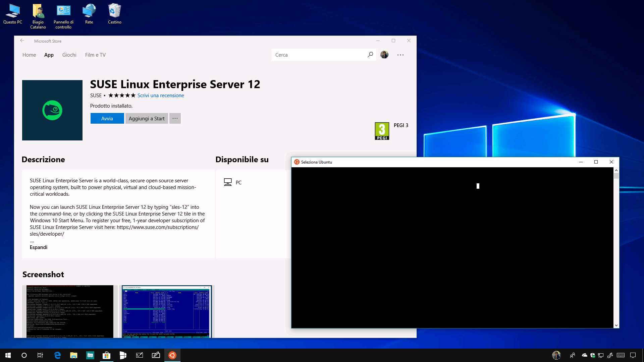This screenshot has width=644, height=362.
Task: Click the user photo in taskbar
Action: point(556,355)
